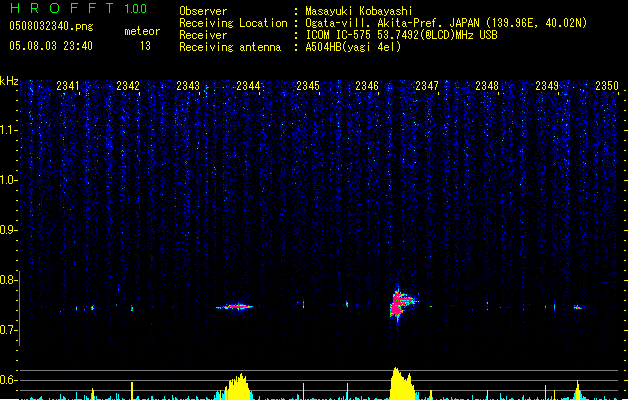The height and width of the screenshot is (400, 629).
Task: Click time marker 2347
Action: (x=427, y=85)
